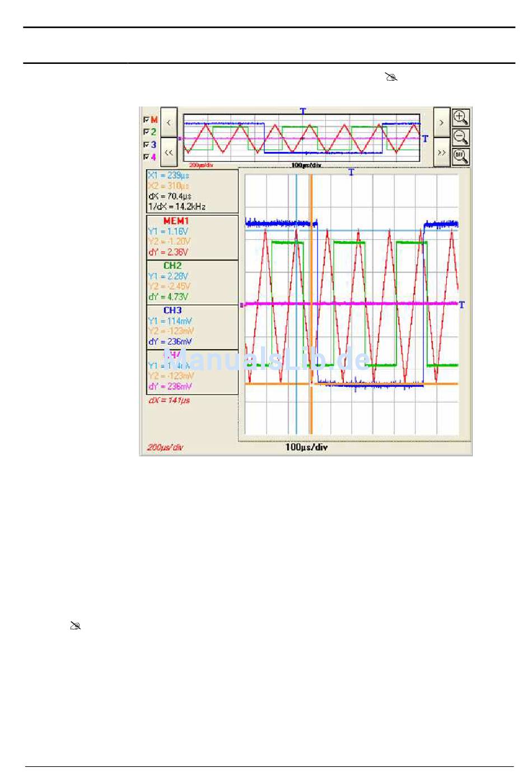
Task: Click the single left arrow scroll button
Action: [169, 122]
